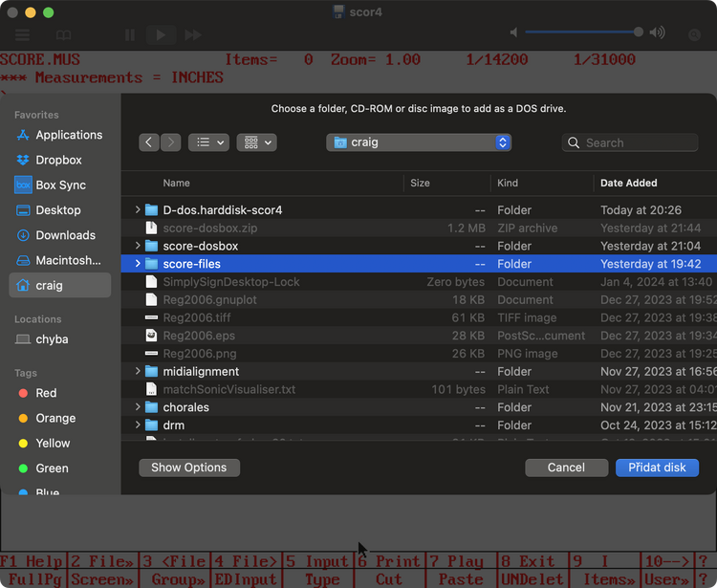
Task: Sort by the Name column header
Action: 177,183
